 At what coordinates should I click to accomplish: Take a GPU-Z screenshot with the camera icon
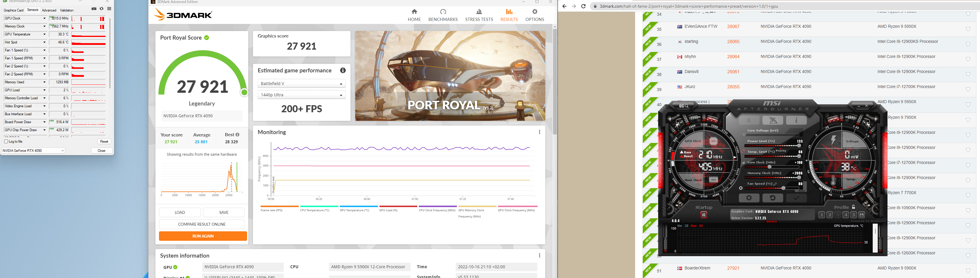click(x=94, y=9)
